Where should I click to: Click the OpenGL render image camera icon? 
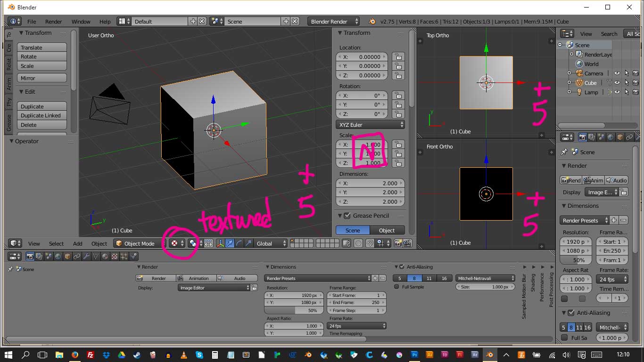click(x=398, y=243)
